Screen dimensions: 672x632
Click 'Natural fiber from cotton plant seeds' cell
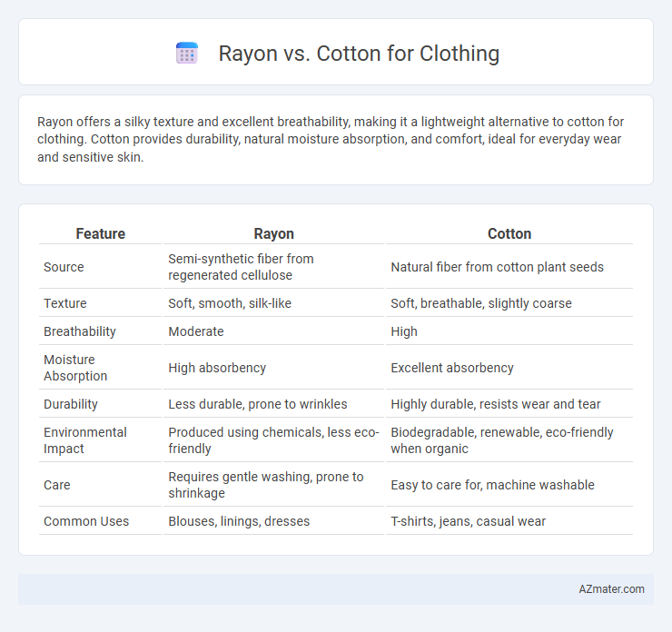(x=509, y=267)
